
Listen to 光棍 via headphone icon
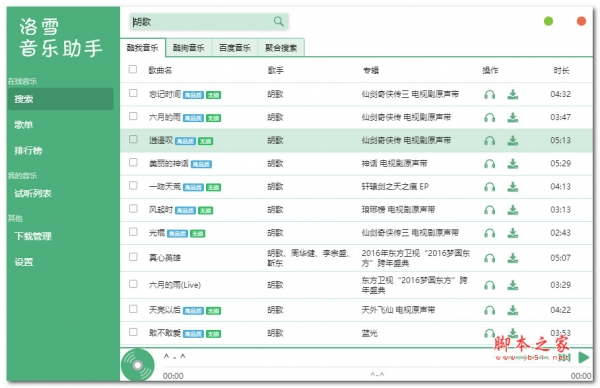[x=489, y=233]
